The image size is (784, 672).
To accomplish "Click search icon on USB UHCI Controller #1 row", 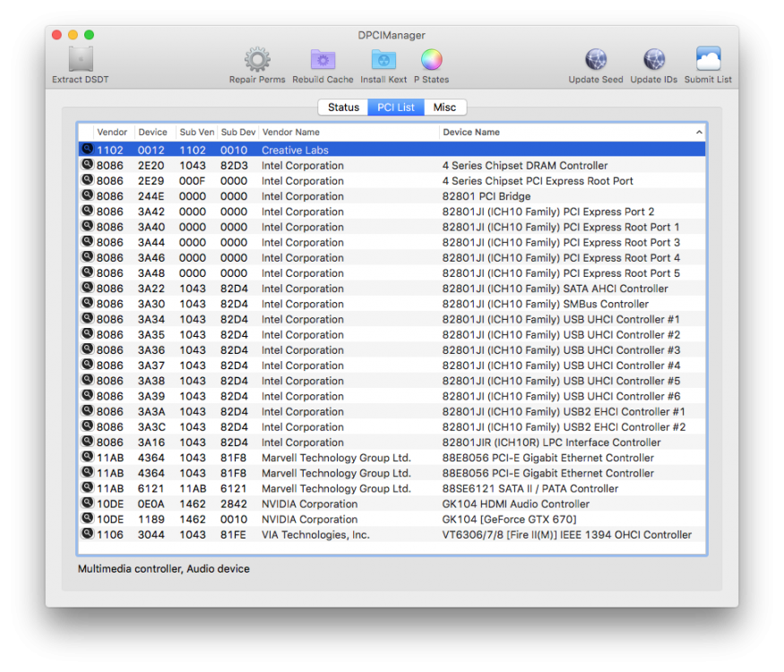I will click(88, 318).
